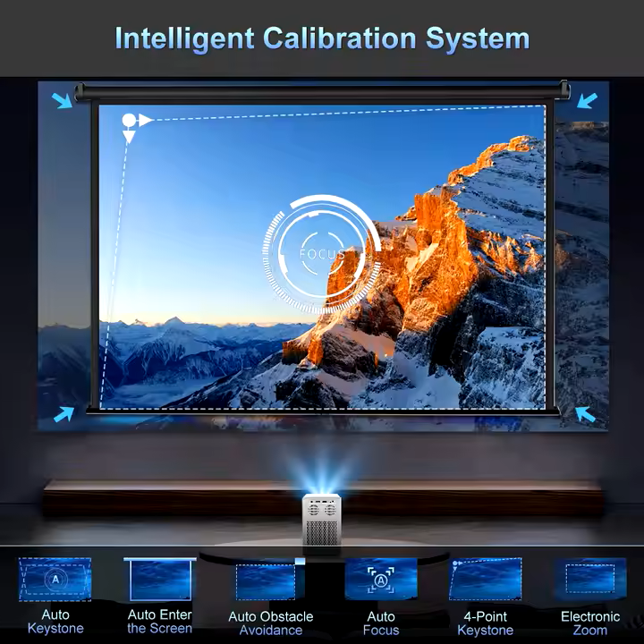Click the Auto Focus feature thumbnail
Screen dimensions: 644x644
coord(381,579)
